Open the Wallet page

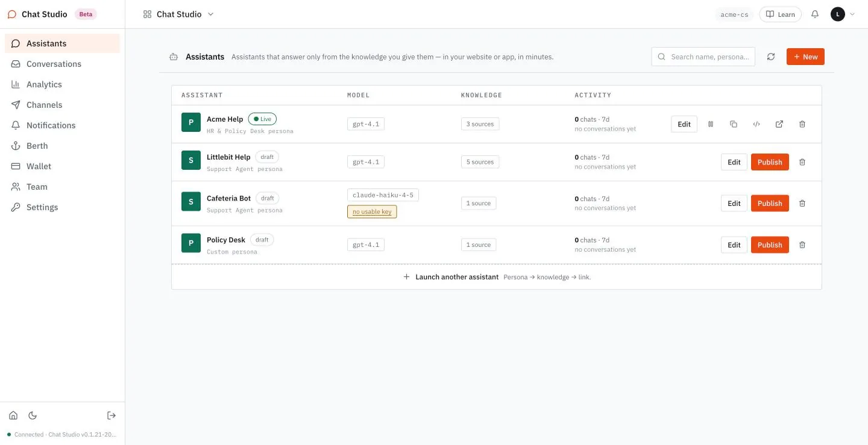tap(63, 166)
